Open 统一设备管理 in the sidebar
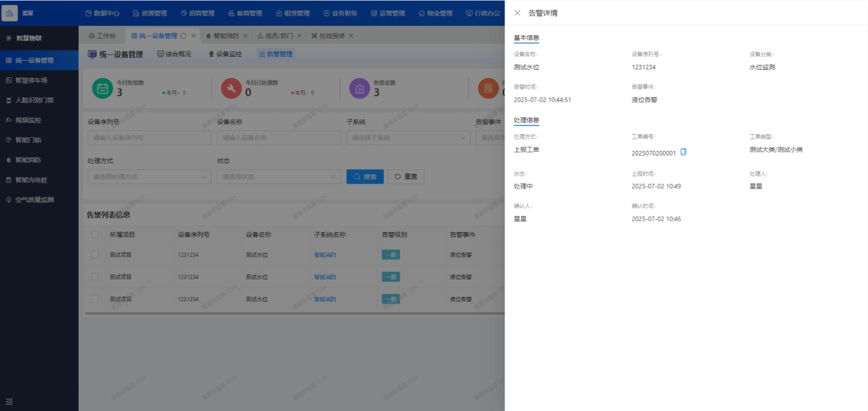This screenshot has width=868, height=411. pyautogui.click(x=39, y=60)
